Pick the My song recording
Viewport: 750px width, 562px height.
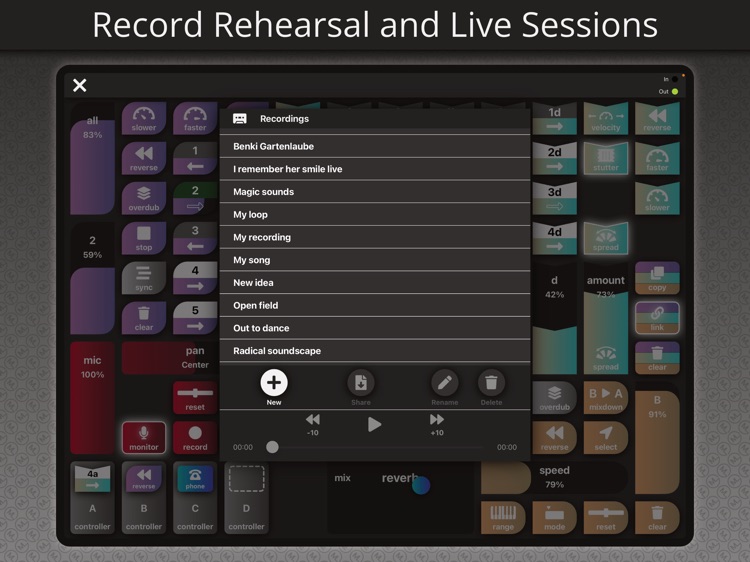point(375,260)
